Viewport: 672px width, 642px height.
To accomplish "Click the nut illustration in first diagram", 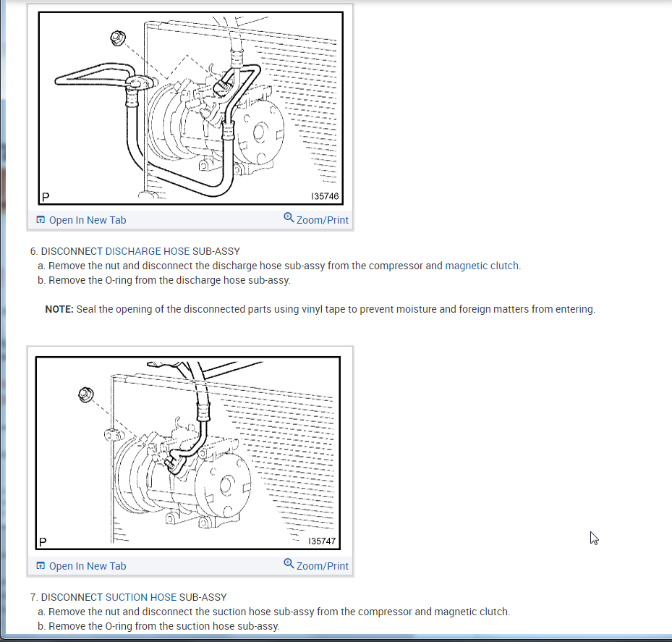I will (x=118, y=38).
